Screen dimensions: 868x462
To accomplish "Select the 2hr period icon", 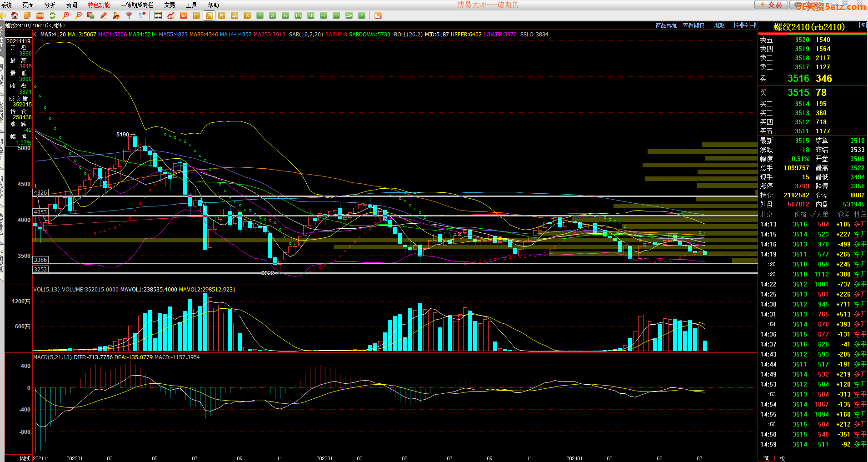I will tap(336, 15).
